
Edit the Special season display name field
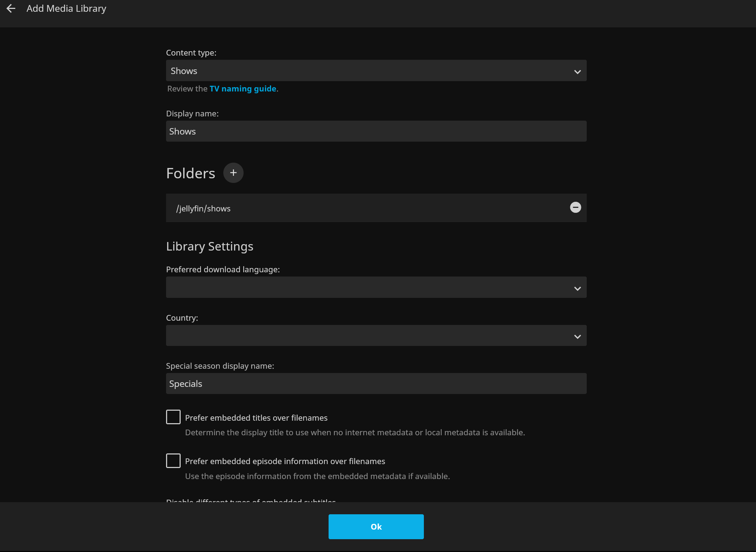376,384
